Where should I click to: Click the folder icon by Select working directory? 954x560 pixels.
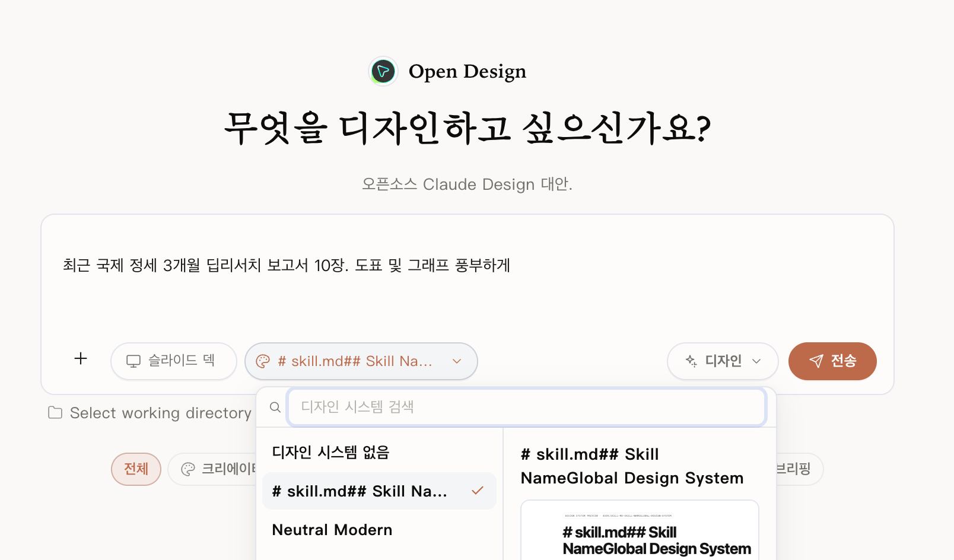tap(55, 412)
